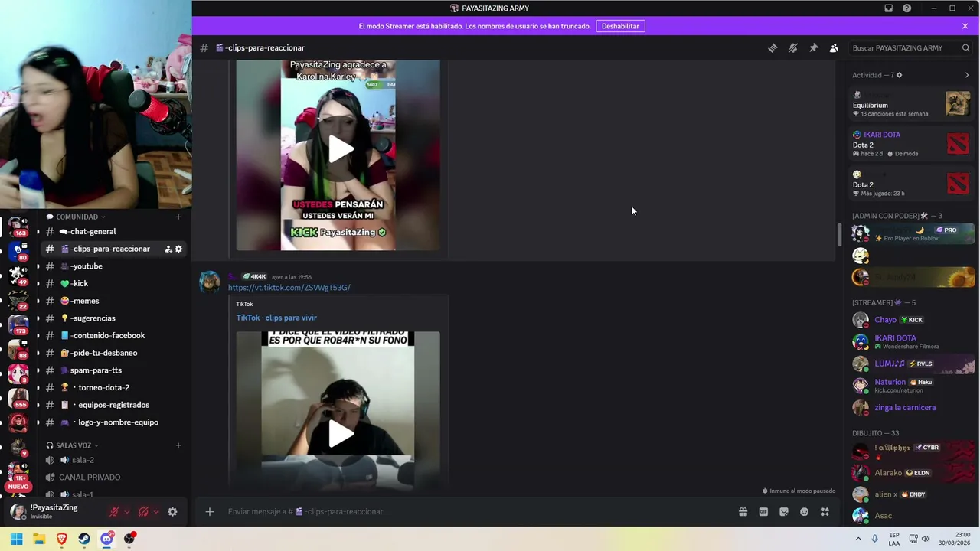The width and height of the screenshot is (980, 551).
Task: Select the pide-tu-desbaneo channel
Action: click(113, 353)
